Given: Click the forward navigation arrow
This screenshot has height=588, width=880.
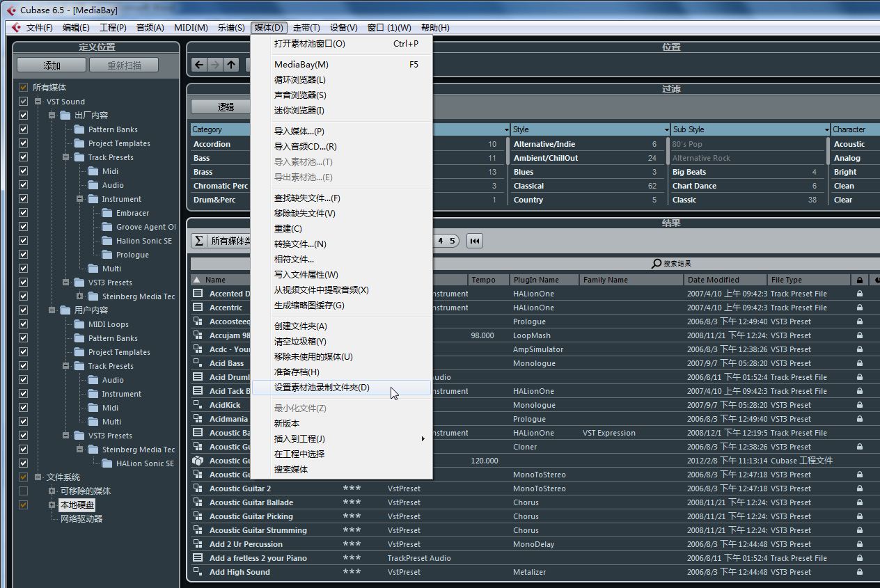Looking at the screenshot, I should tap(215, 65).
